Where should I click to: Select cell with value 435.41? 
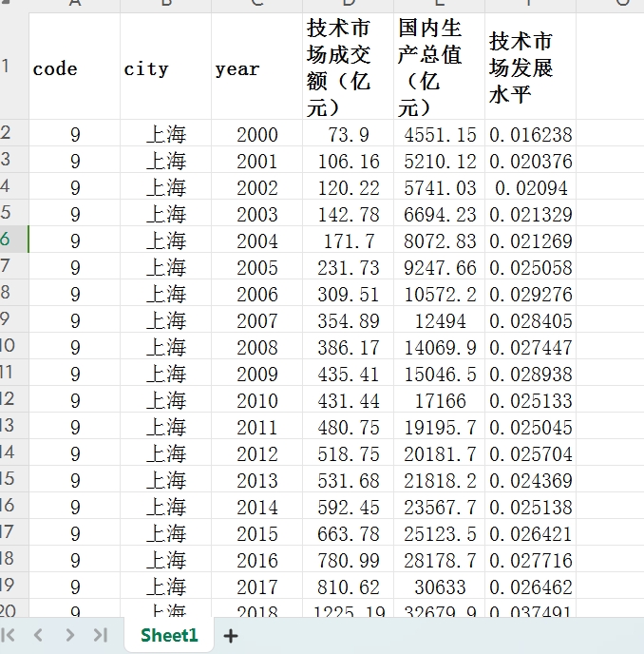(348, 374)
